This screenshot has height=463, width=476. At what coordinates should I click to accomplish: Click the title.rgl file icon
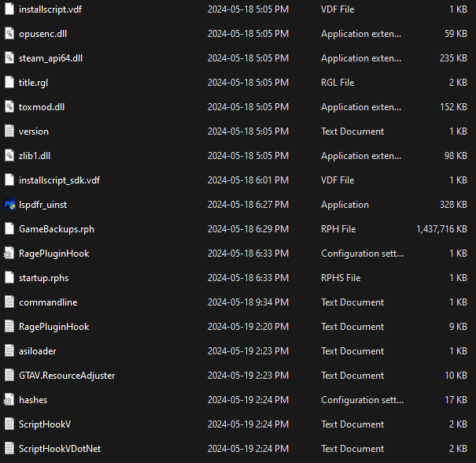coord(9,83)
